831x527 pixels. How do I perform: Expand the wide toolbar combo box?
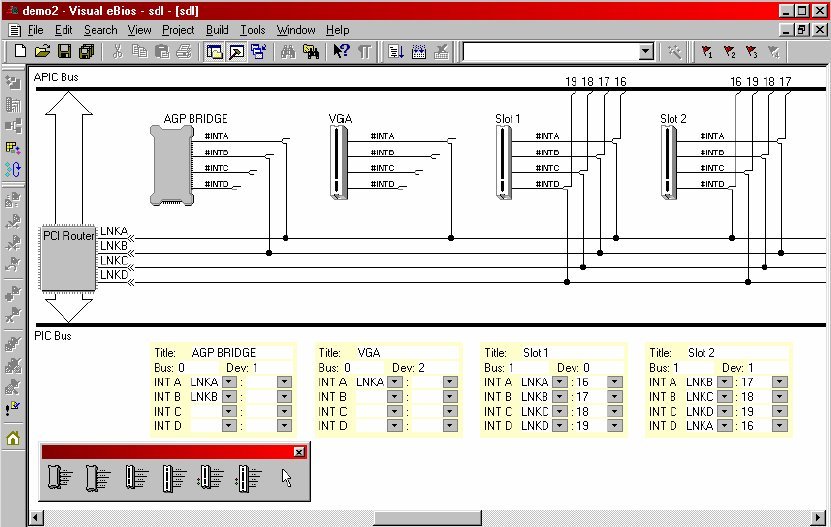click(x=645, y=51)
